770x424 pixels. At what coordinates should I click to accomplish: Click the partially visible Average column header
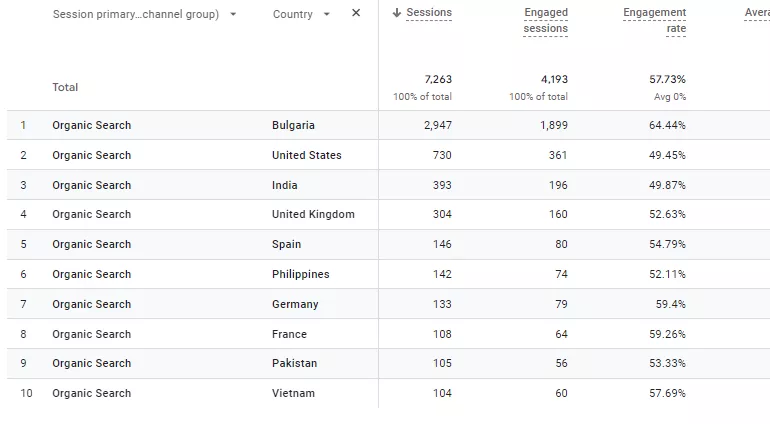click(757, 13)
